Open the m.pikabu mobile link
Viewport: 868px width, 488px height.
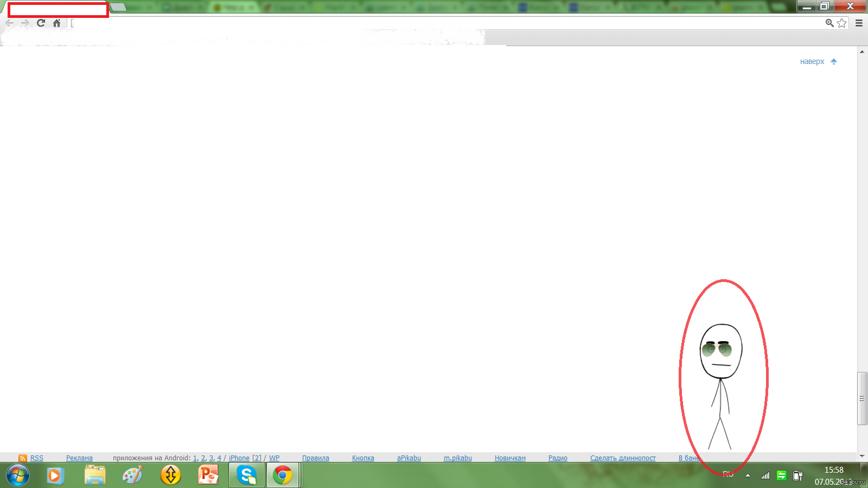point(458,458)
